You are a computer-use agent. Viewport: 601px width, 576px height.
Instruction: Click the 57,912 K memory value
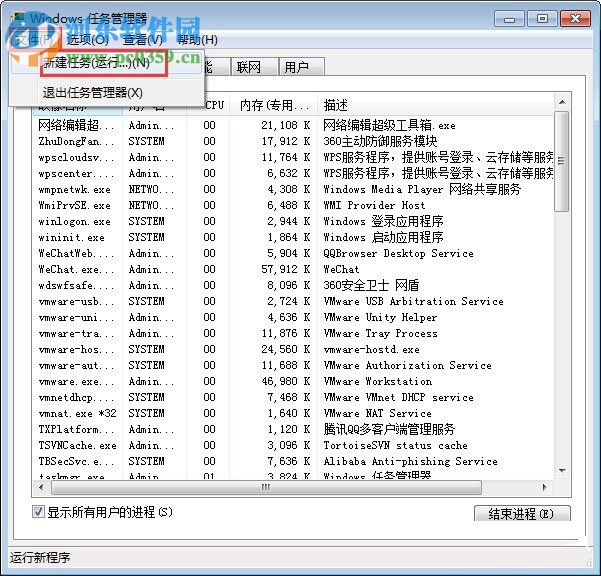(286, 269)
